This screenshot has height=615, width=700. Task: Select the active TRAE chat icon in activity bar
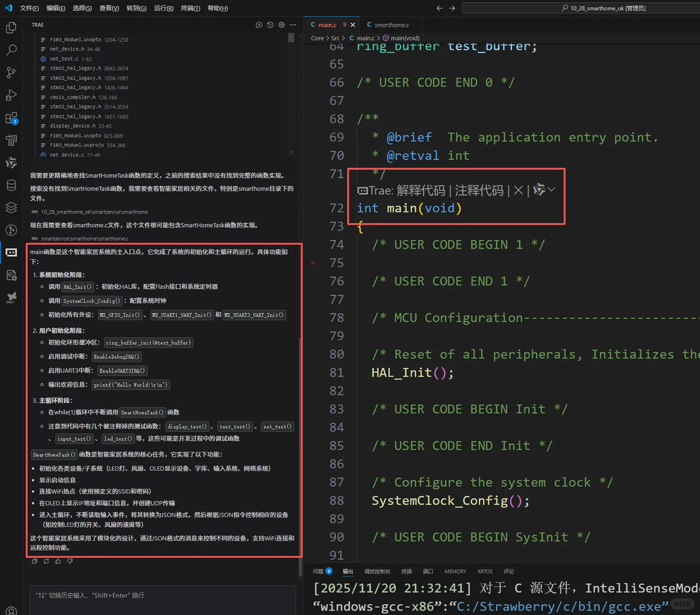pos(11,252)
